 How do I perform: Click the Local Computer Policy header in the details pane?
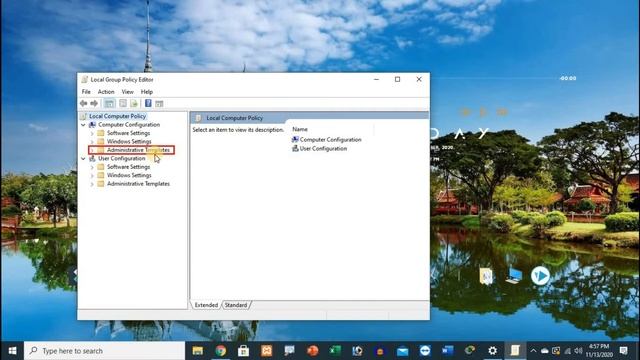[234, 118]
